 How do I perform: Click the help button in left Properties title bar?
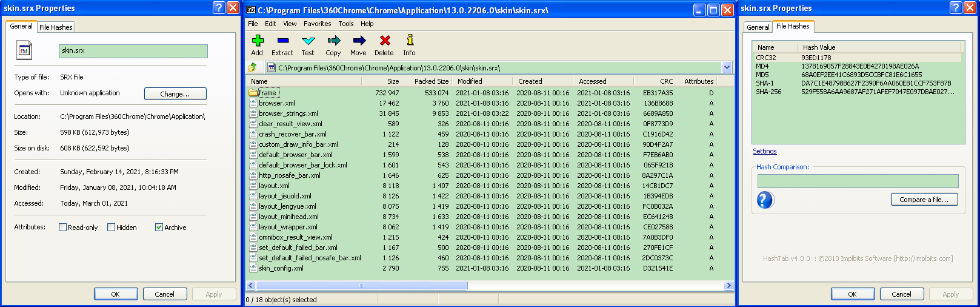click(219, 8)
